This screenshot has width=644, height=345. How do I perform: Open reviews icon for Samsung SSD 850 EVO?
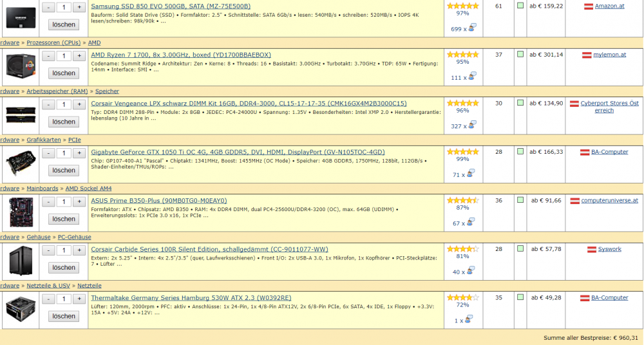(x=472, y=28)
